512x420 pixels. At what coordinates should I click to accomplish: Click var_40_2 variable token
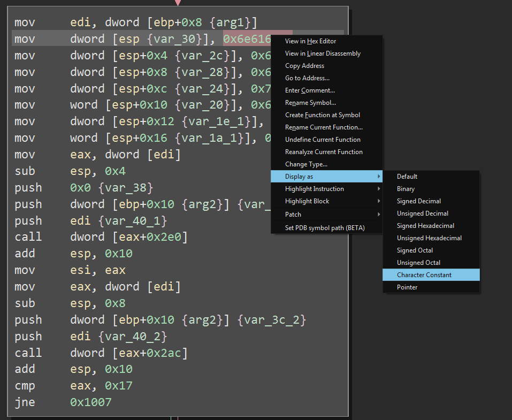[x=133, y=337]
